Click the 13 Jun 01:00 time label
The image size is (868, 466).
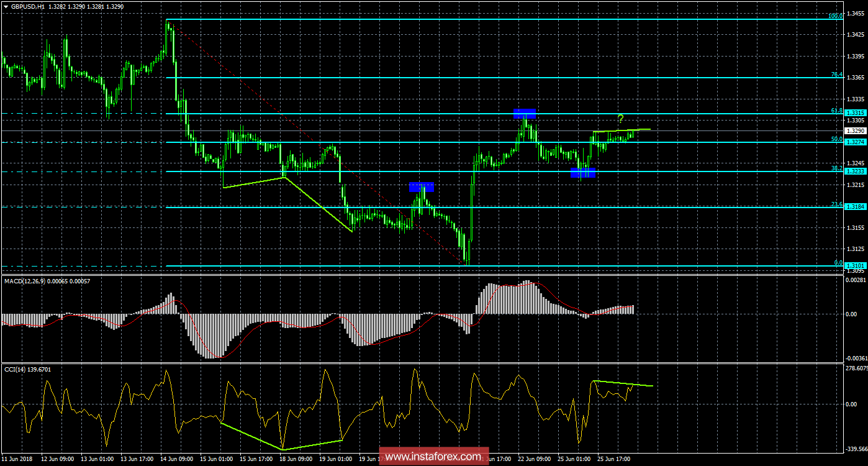pos(98,459)
